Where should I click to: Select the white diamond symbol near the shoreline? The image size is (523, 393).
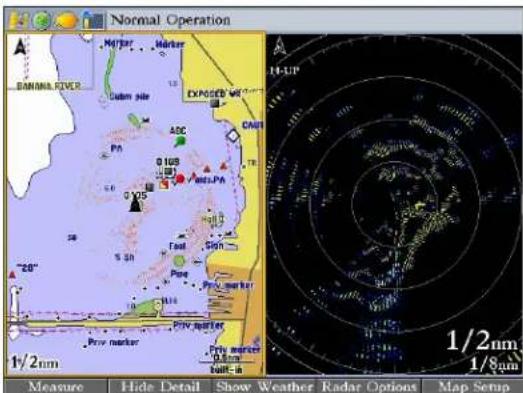(232, 136)
